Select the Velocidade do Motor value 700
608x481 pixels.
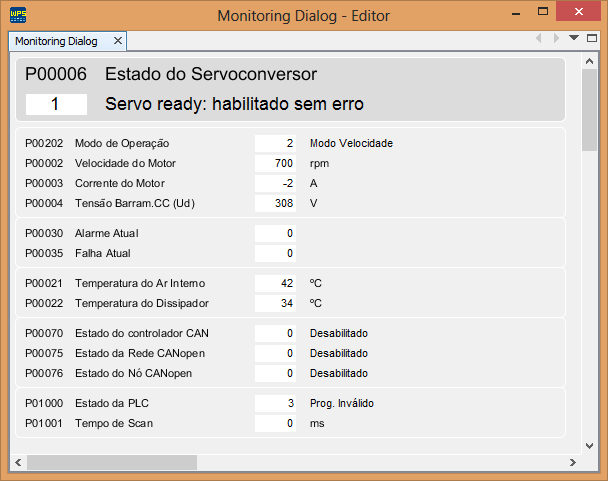(275, 163)
